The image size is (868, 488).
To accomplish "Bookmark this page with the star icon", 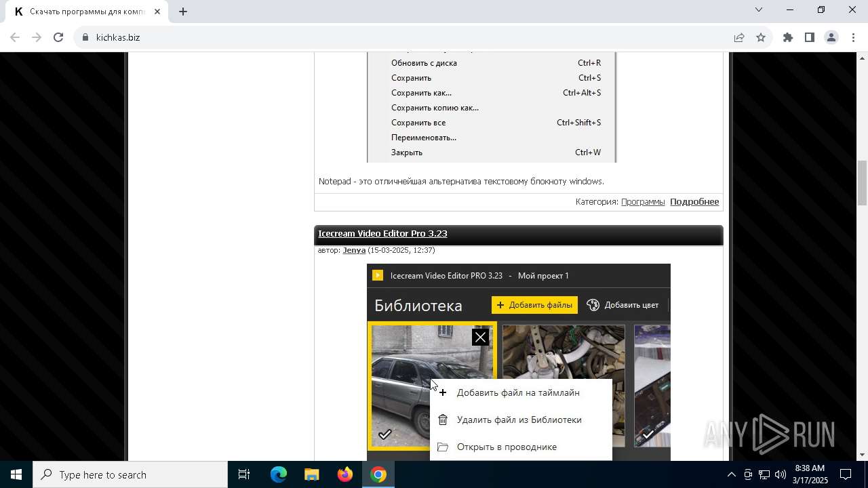I will point(761,37).
